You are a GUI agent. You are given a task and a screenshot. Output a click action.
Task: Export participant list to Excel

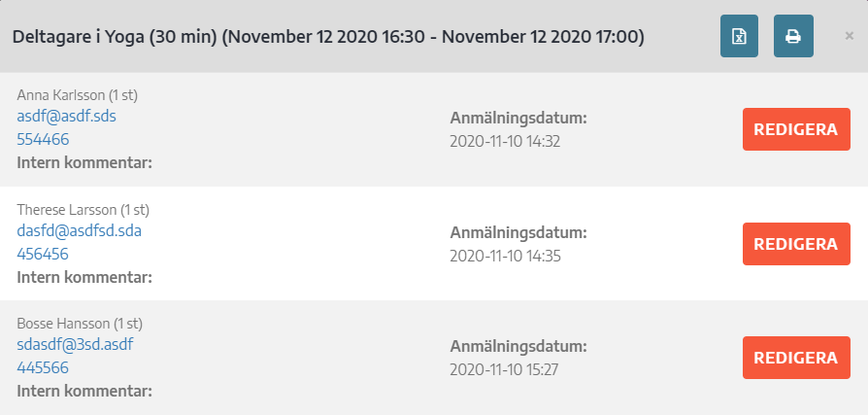click(739, 36)
